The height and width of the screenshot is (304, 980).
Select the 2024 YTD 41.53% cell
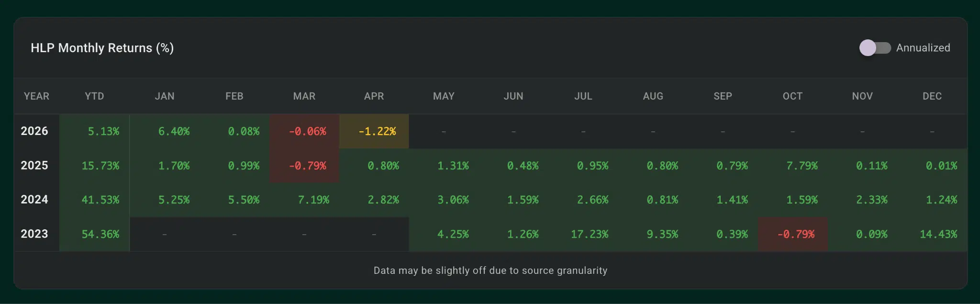[100, 200]
